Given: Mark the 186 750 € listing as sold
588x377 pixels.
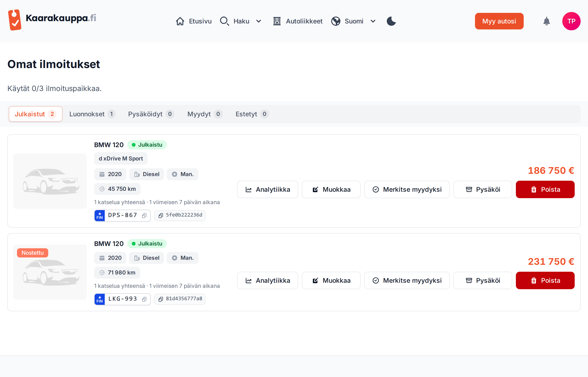Looking at the screenshot, I should [407, 189].
